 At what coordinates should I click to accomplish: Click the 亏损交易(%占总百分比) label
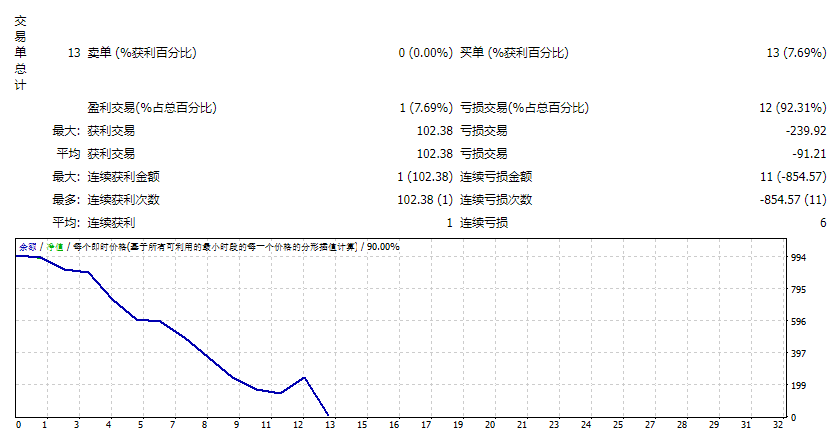pyautogui.click(x=524, y=108)
